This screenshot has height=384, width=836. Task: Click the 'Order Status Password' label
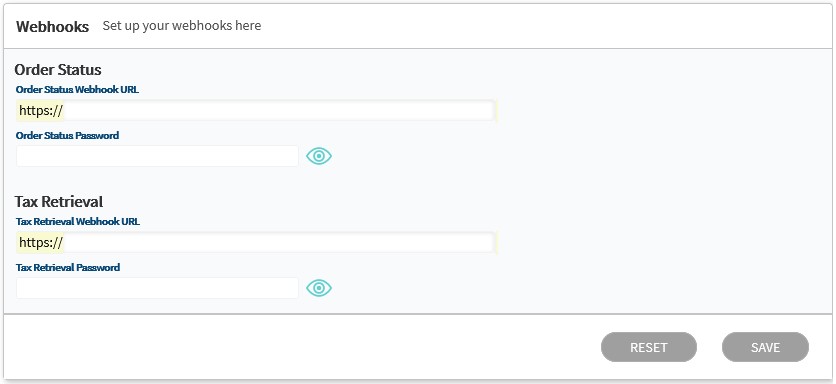click(67, 135)
